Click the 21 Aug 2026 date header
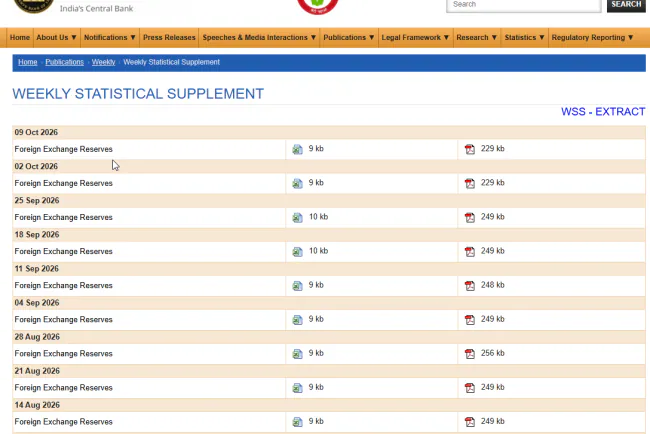 [37, 371]
